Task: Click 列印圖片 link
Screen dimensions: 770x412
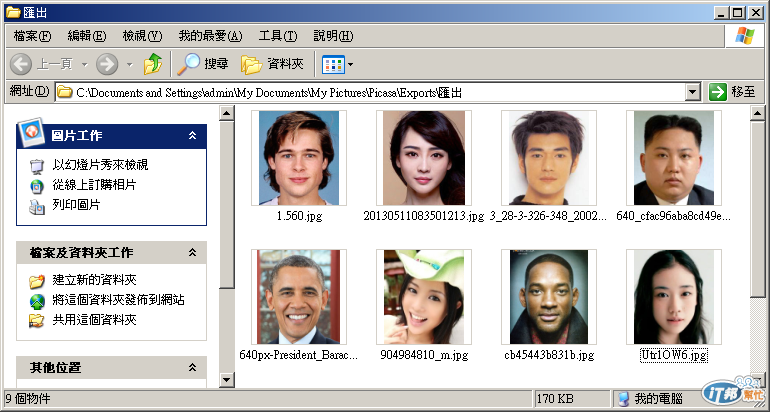Action: (x=76, y=205)
